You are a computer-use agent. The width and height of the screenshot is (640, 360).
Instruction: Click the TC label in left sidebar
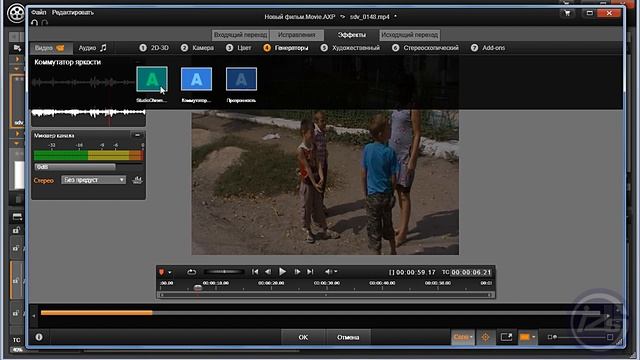[16, 340]
